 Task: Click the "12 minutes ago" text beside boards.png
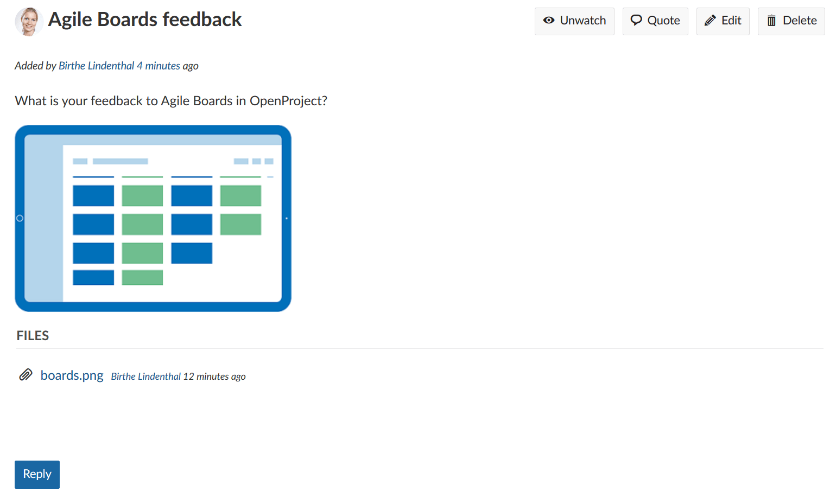[x=214, y=377]
